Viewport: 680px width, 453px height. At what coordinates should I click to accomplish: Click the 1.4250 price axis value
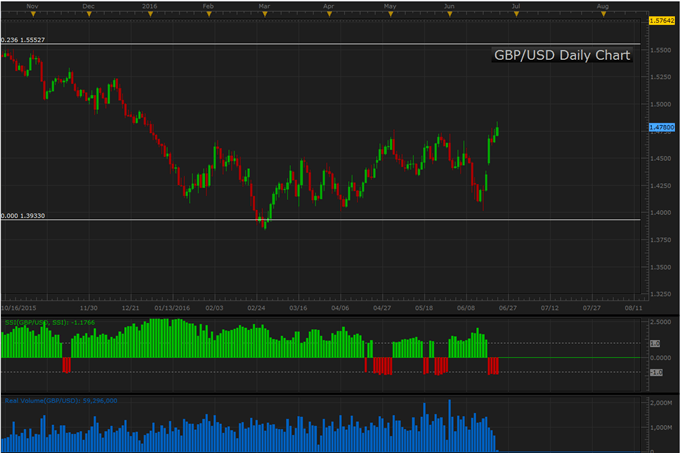[x=660, y=186]
